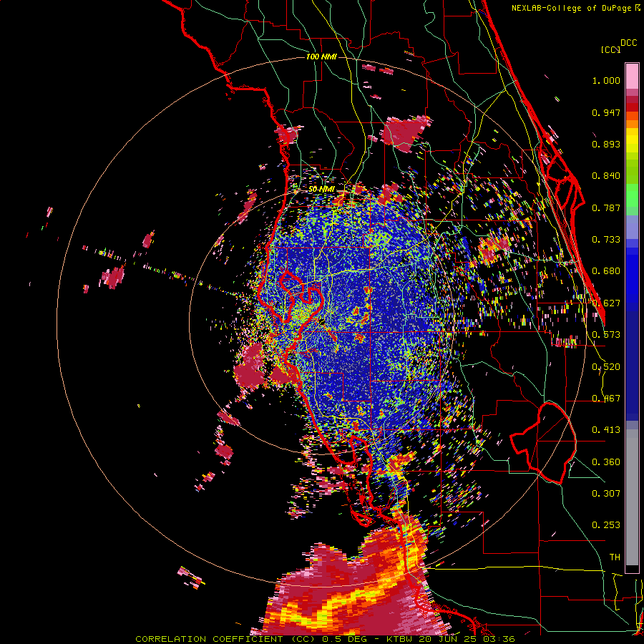This screenshot has height=644, width=644.
Task: Click the CORRELATION COEFFICIENT caption text
Action: pyautogui.click(x=209, y=639)
